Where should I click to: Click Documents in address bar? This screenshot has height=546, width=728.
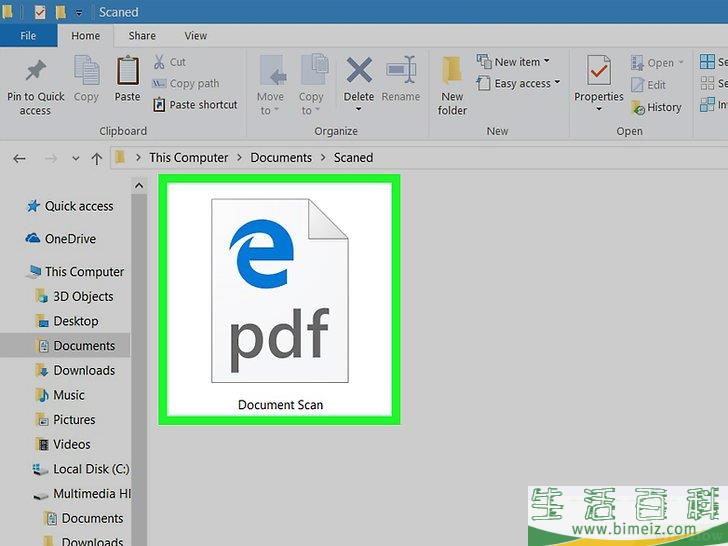[x=281, y=158]
